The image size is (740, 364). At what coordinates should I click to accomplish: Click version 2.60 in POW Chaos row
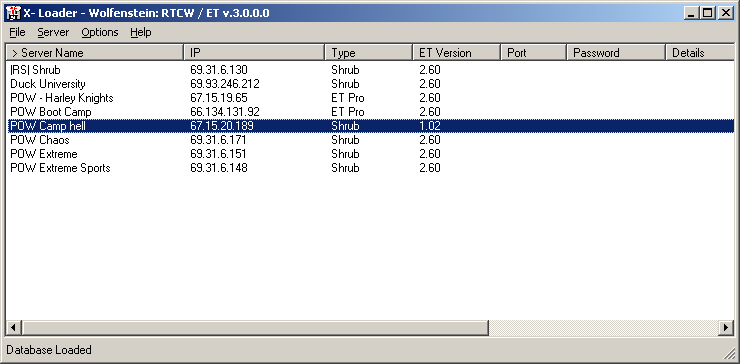pyautogui.click(x=429, y=140)
